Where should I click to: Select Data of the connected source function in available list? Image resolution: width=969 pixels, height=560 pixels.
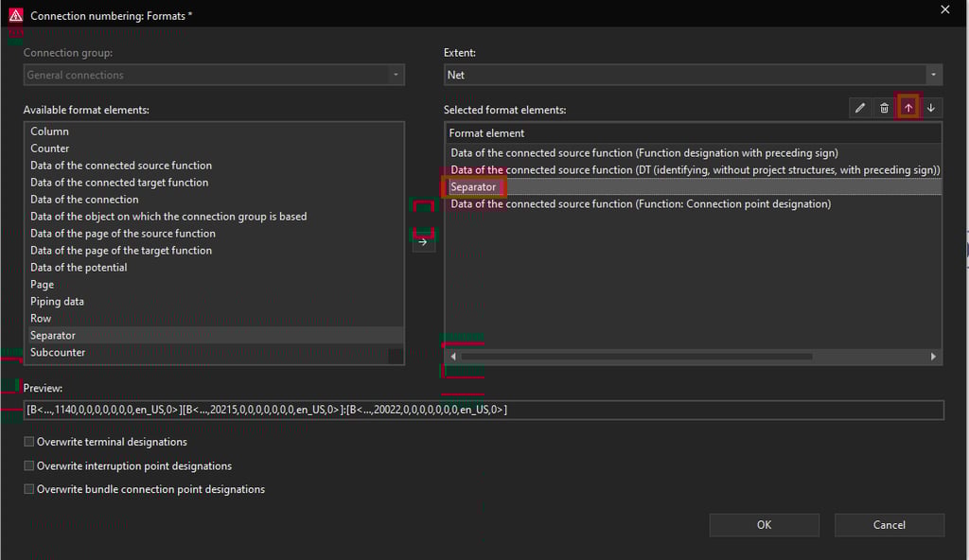point(214,166)
